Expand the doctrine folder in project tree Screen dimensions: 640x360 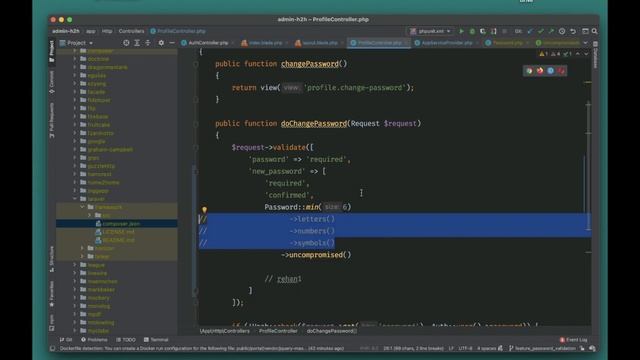pos(75,59)
